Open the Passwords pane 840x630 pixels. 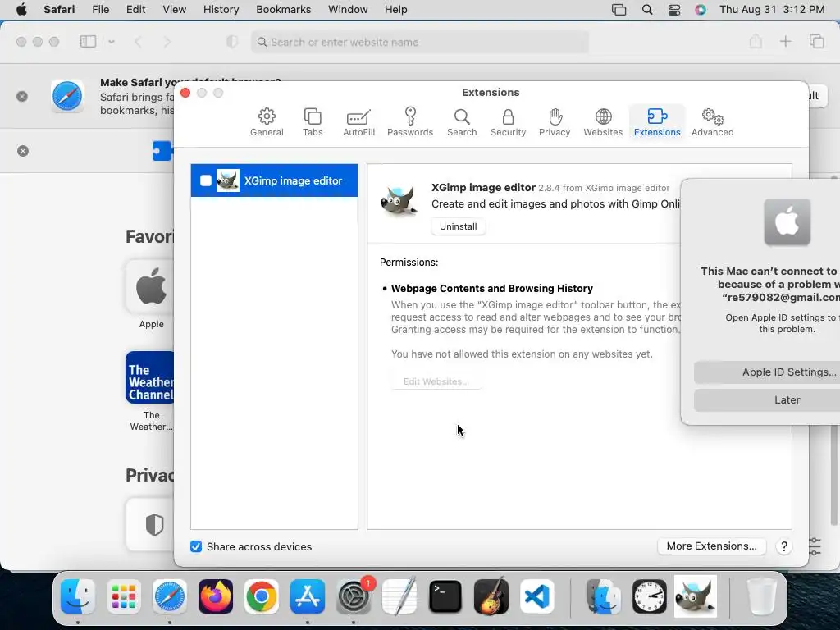[410, 121]
